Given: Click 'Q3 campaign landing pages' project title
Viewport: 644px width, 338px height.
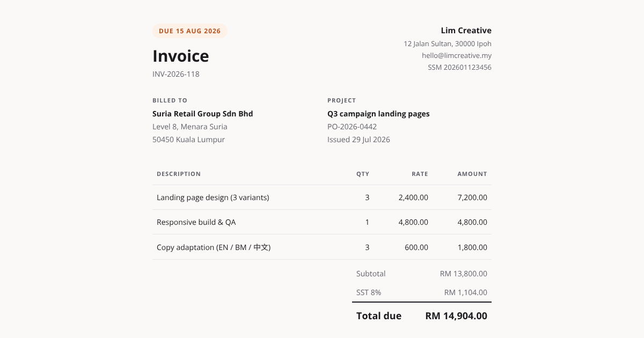Looking at the screenshot, I should point(378,114).
